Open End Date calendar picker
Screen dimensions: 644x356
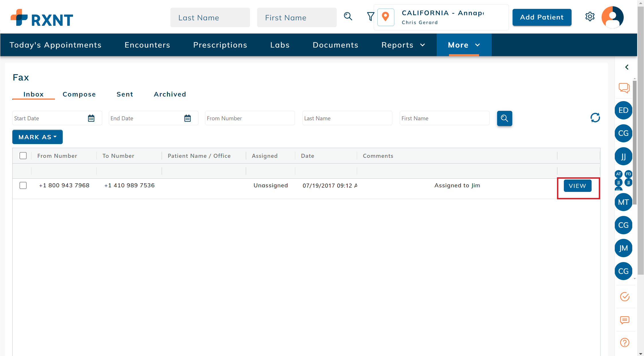click(x=188, y=118)
